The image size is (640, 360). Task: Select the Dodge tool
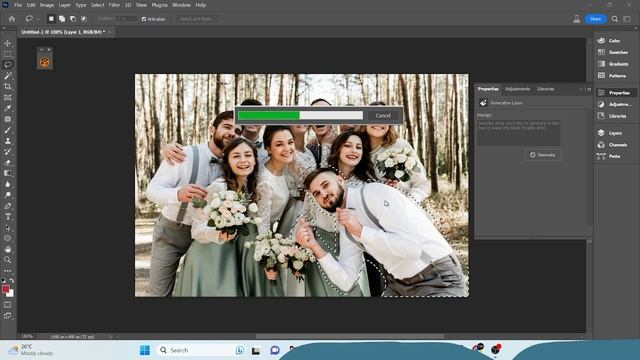pyautogui.click(x=8, y=195)
